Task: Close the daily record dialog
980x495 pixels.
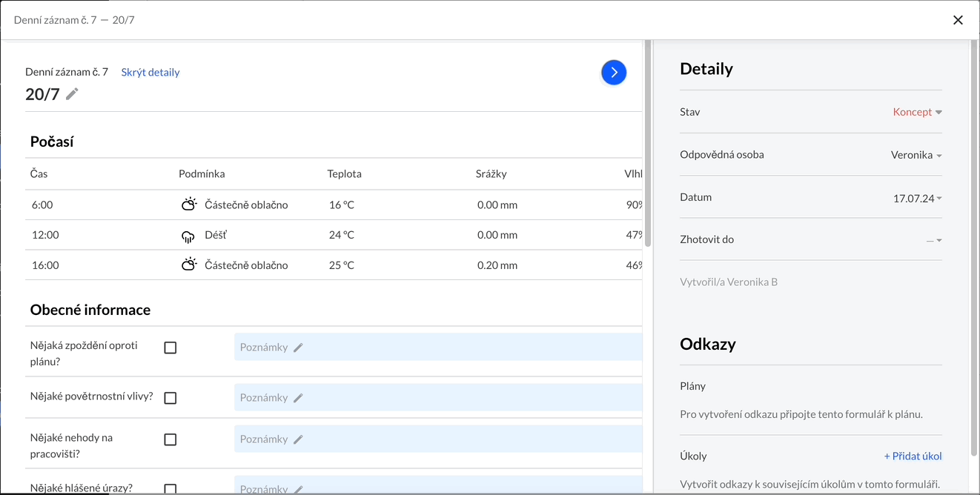Action: point(958,20)
